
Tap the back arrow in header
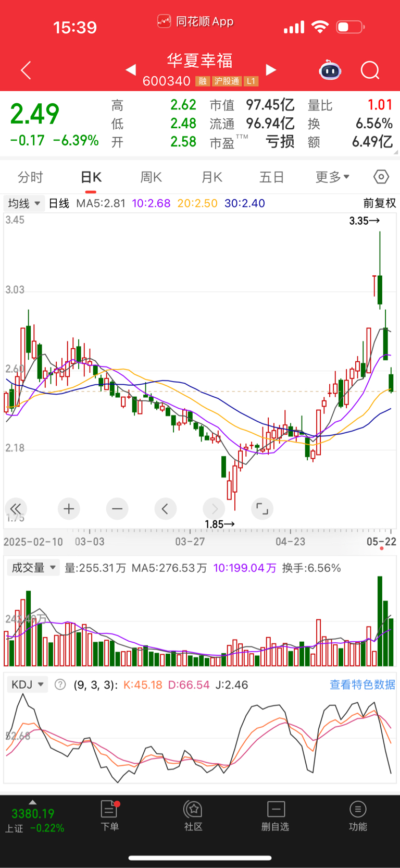coord(26,70)
